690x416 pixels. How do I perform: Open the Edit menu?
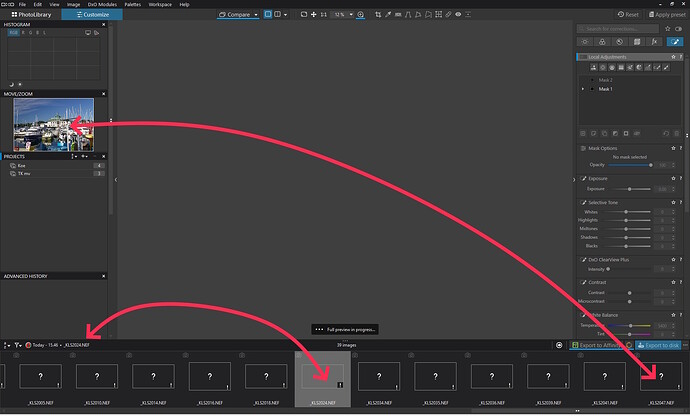tap(38, 4)
